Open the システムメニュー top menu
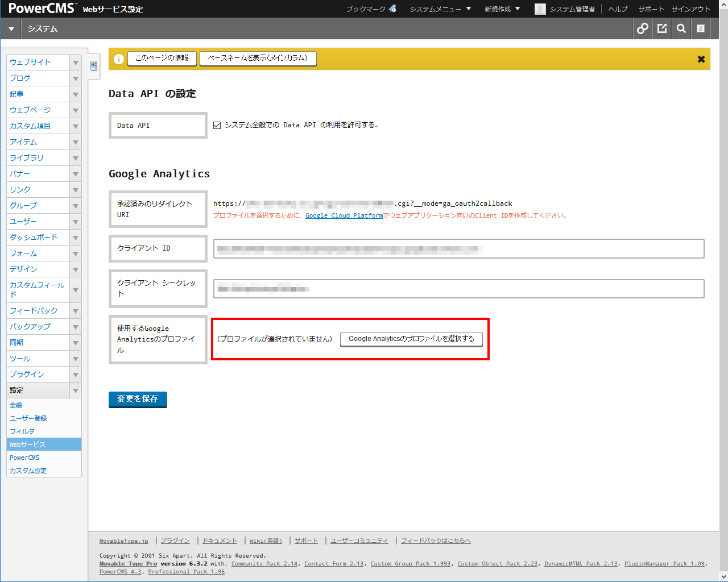728x582 pixels. [440, 9]
